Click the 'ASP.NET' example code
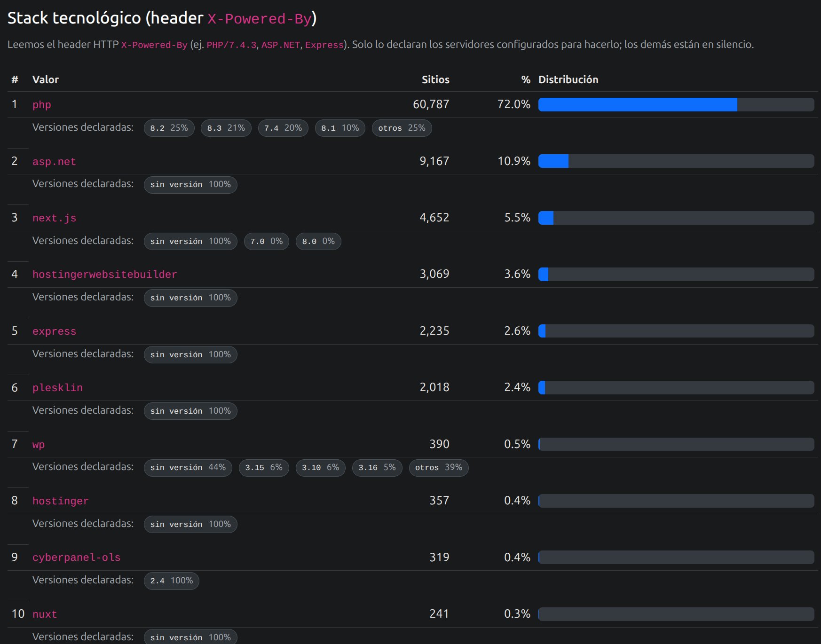The height and width of the screenshot is (644, 821). pos(281,45)
